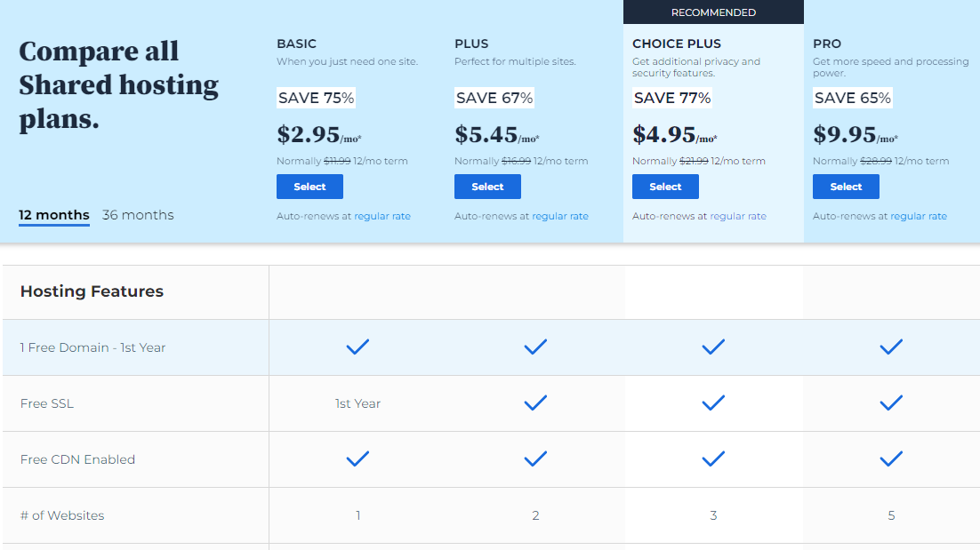Image resolution: width=980 pixels, height=550 pixels.
Task: Click the SAVE 75% badge on Basic
Action: [x=316, y=98]
